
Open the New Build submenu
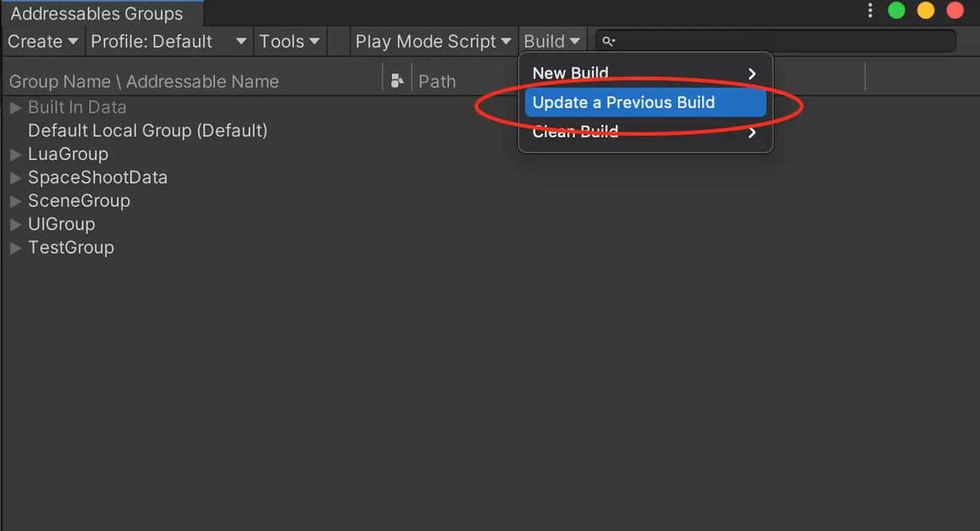[x=570, y=73]
